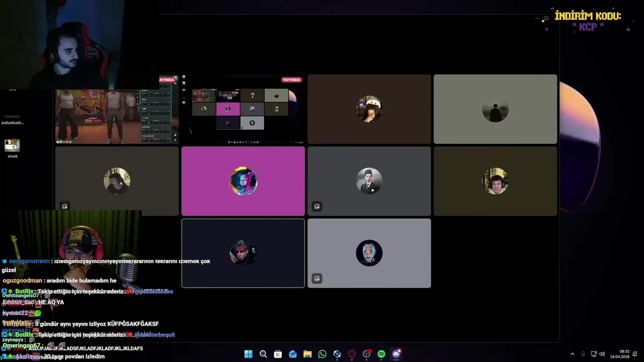Select the grey tile with bald man avatar
The height and width of the screenshot is (362, 644).
[x=369, y=253]
